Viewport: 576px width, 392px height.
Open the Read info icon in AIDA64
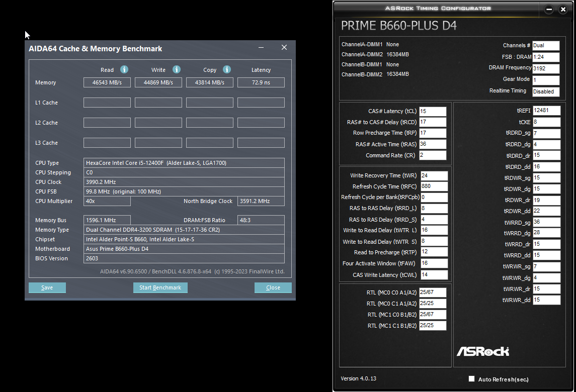[x=124, y=69]
